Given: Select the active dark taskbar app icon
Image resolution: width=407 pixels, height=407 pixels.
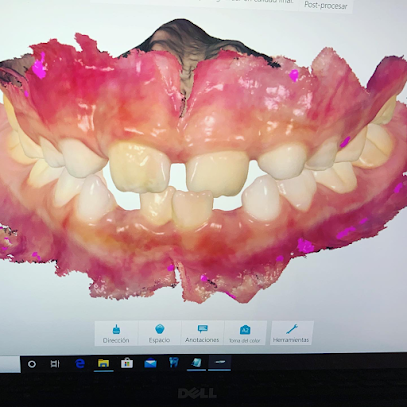Looking at the screenshot, I should [x=220, y=363].
